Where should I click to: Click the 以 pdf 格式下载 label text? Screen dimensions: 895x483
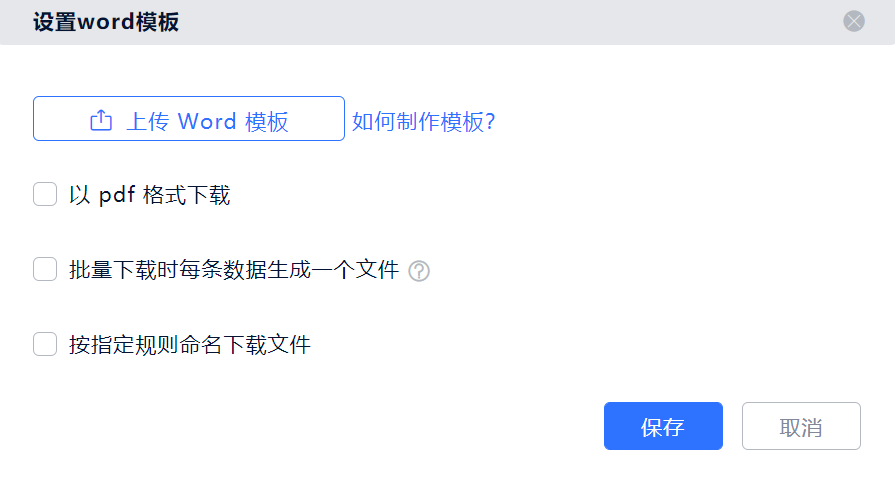(x=150, y=195)
